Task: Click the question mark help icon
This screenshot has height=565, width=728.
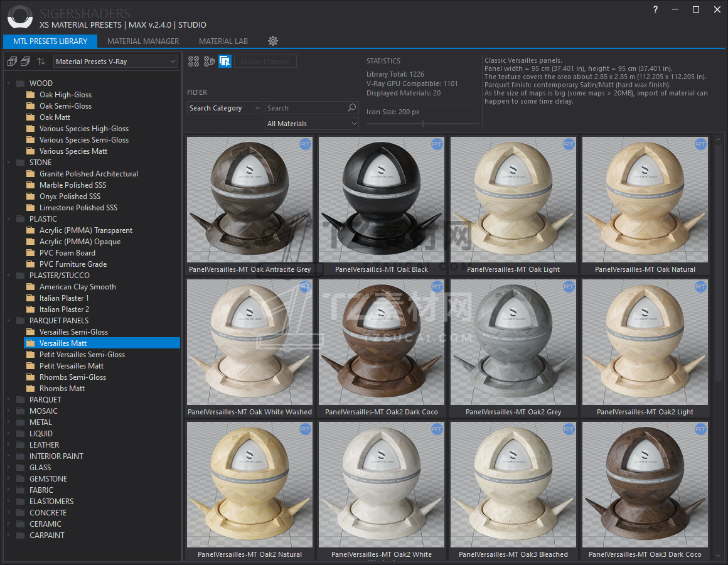Action: (x=655, y=9)
